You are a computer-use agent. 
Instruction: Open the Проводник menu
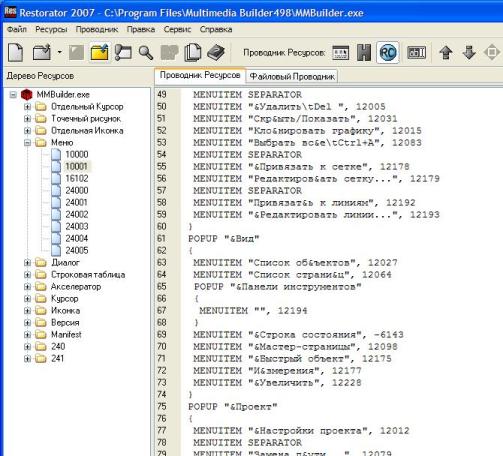pos(97,29)
